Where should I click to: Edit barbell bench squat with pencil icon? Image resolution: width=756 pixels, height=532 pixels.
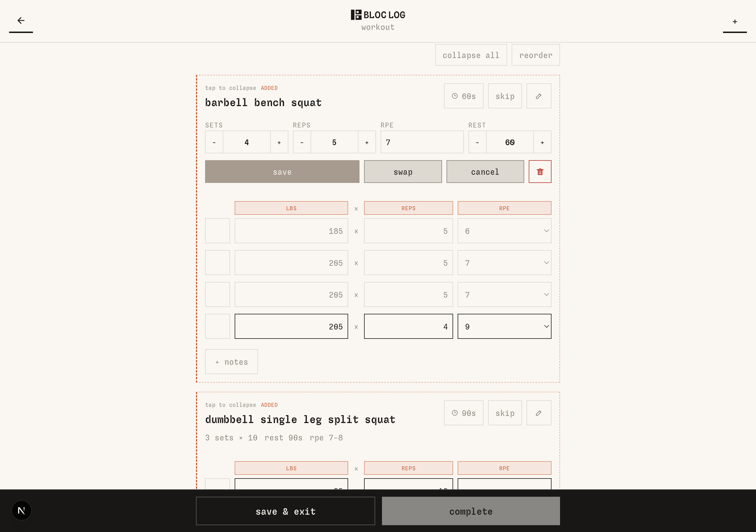(x=539, y=96)
